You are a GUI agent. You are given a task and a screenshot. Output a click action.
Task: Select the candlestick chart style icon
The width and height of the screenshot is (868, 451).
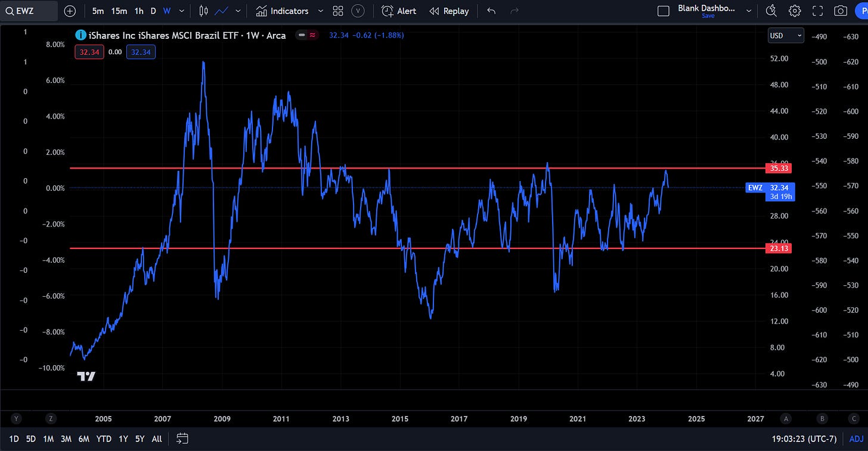[x=203, y=11]
